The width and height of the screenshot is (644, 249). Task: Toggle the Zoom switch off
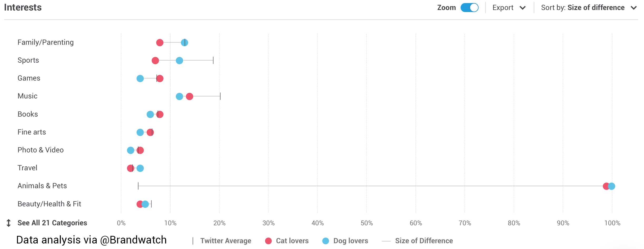tap(469, 8)
